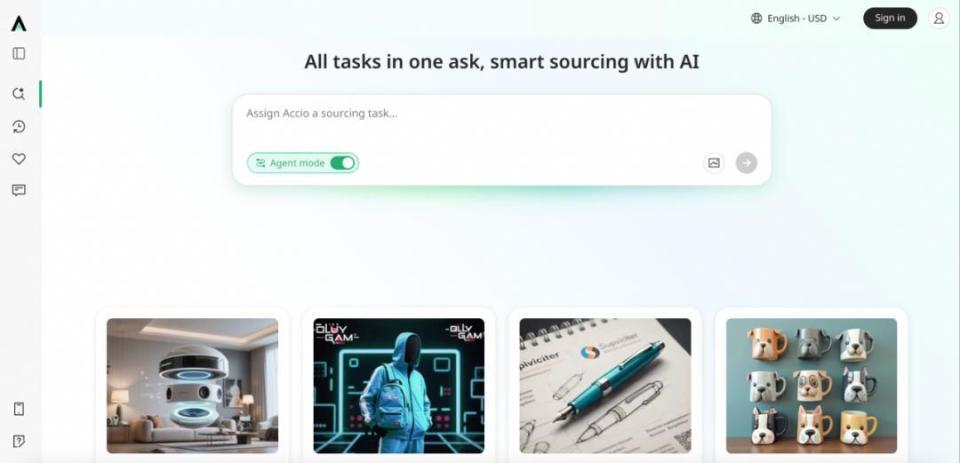Open the floating robot vacuum thumbnail
960x463 pixels.
tap(192, 386)
